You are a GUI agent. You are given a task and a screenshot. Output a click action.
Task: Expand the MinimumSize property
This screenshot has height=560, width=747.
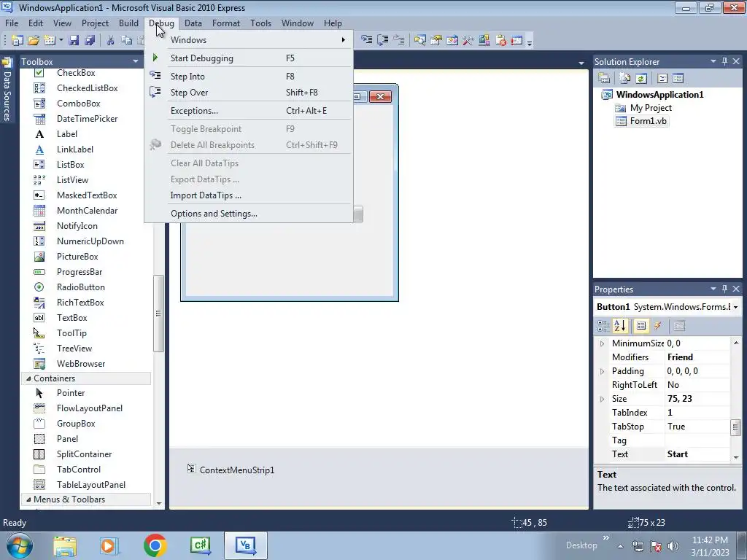[602, 343]
